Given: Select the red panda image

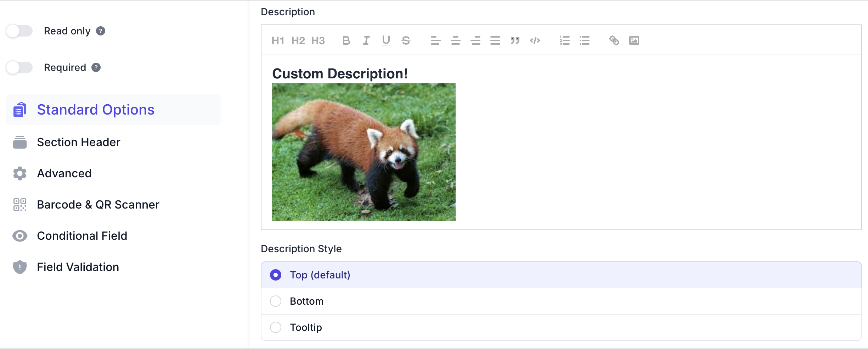Looking at the screenshot, I should tap(363, 152).
